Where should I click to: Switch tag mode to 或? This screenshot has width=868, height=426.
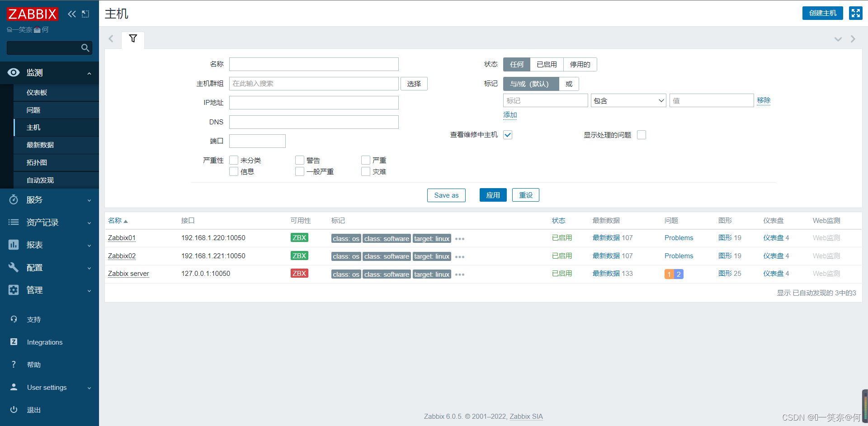(569, 84)
